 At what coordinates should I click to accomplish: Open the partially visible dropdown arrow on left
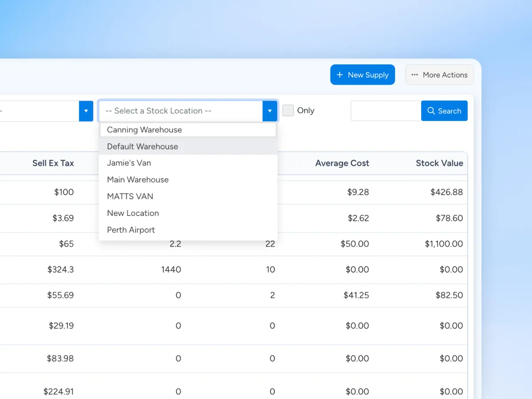click(86, 111)
